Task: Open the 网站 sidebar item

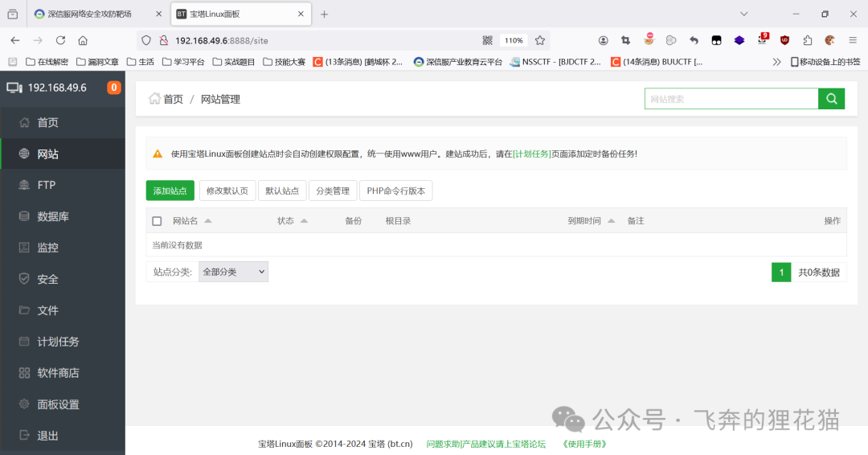Action: 63,154
